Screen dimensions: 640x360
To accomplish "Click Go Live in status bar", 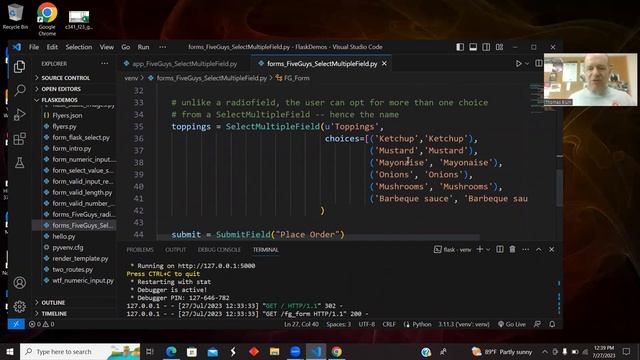I will (512, 324).
